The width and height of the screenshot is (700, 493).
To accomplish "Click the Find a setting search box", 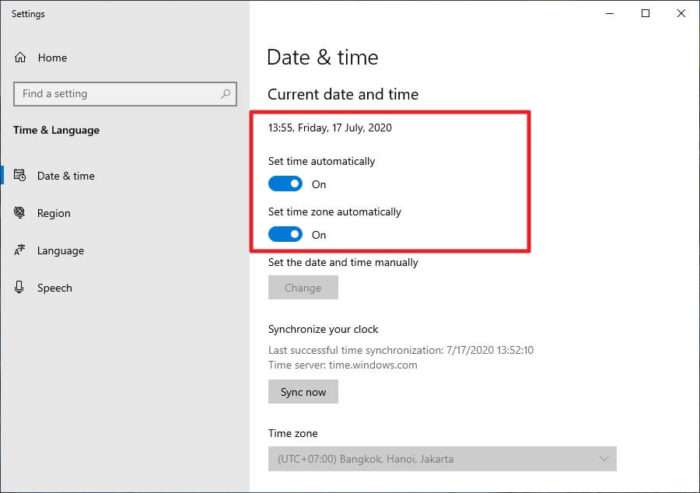I will pos(125,94).
